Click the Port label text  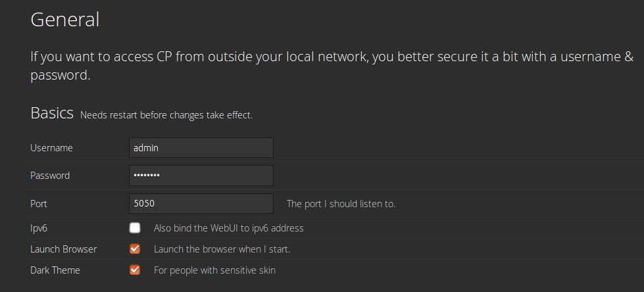tap(39, 204)
